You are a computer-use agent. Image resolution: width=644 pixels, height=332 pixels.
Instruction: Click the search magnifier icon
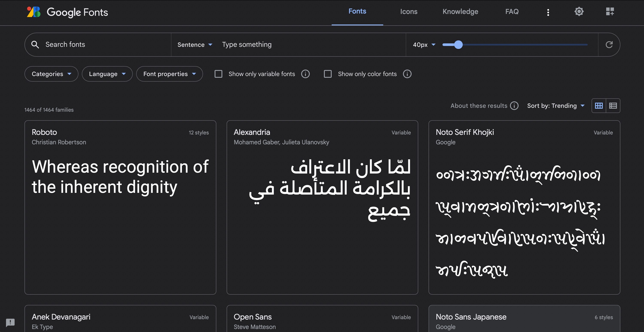click(x=35, y=44)
